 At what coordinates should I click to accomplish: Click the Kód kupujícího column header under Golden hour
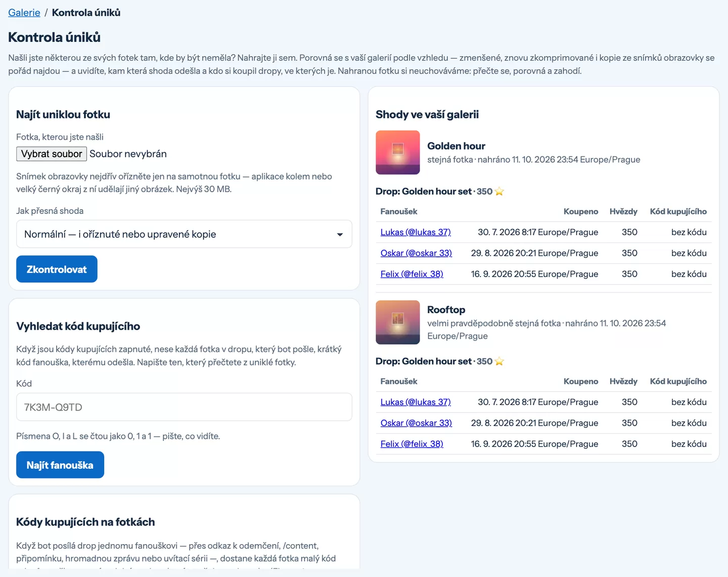678,211
